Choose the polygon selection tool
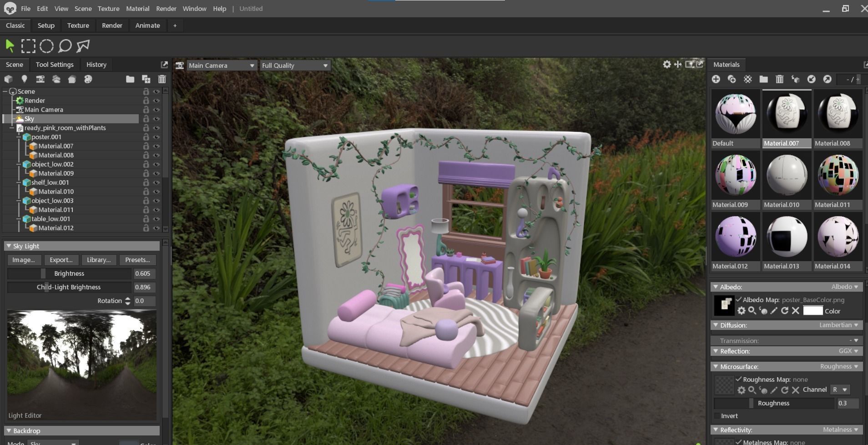The height and width of the screenshot is (445, 868). pyautogui.click(x=83, y=46)
